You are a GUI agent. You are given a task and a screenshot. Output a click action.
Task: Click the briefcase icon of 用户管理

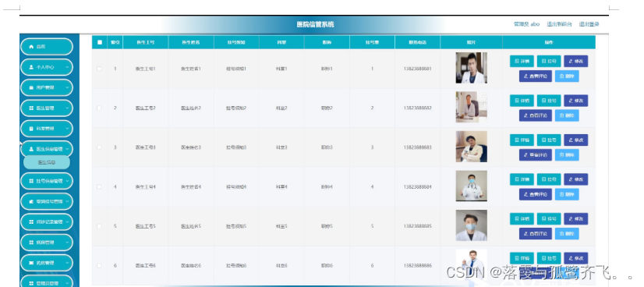(x=31, y=88)
